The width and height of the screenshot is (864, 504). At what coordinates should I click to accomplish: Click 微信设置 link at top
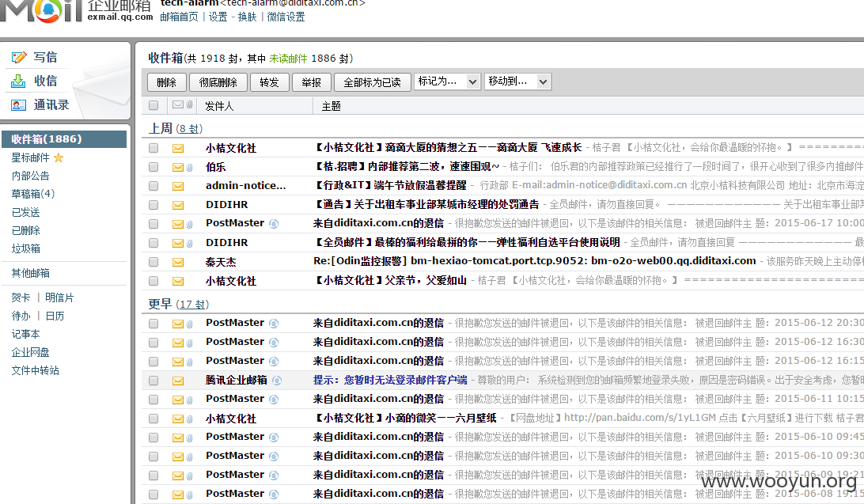pos(286,17)
